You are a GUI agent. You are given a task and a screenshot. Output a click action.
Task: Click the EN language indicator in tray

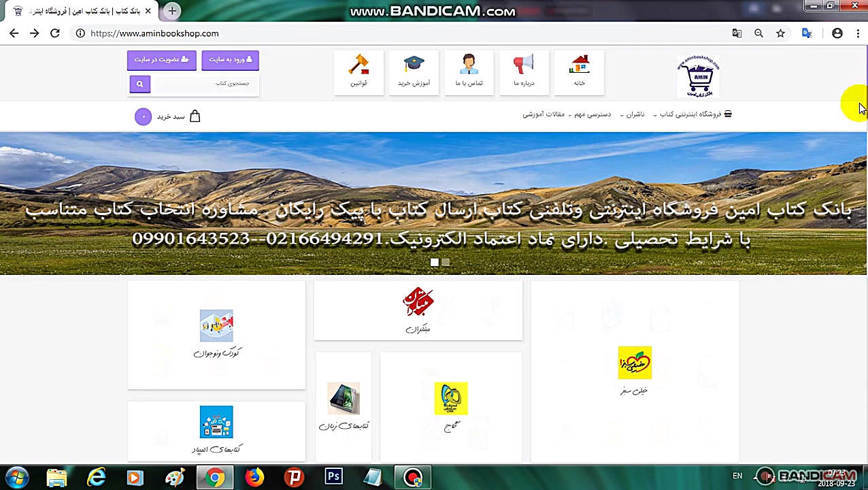click(x=737, y=476)
